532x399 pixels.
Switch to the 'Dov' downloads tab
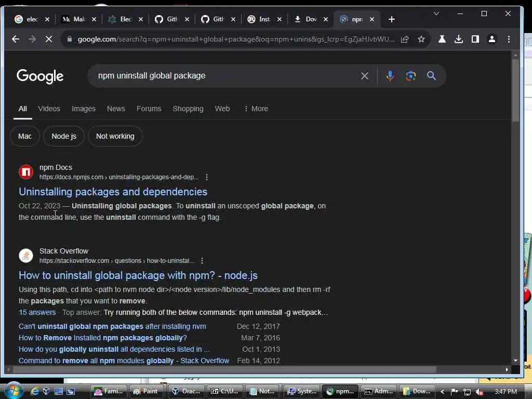coord(305,19)
